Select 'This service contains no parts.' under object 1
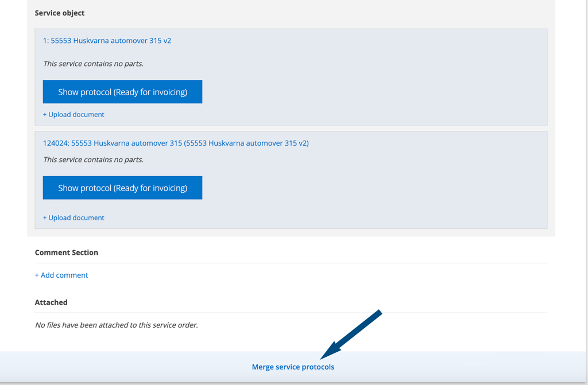The height and width of the screenshot is (385, 588). (94, 64)
